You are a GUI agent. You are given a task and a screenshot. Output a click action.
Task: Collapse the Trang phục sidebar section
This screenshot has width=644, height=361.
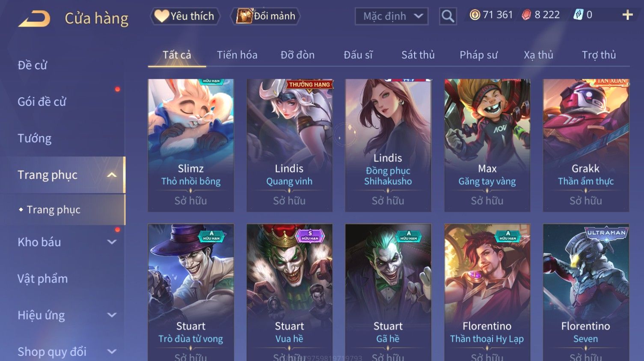[x=112, y=175]
